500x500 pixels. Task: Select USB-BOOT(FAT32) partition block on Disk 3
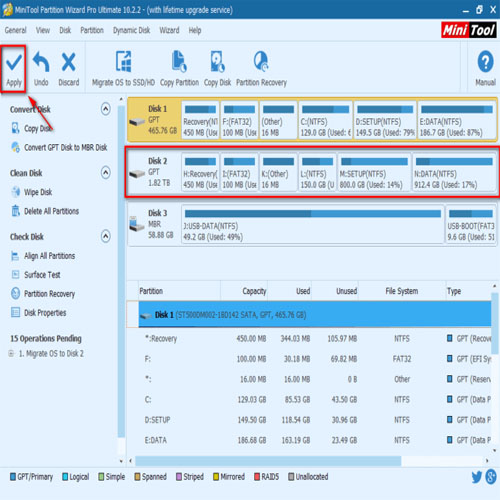coord(471,224)
